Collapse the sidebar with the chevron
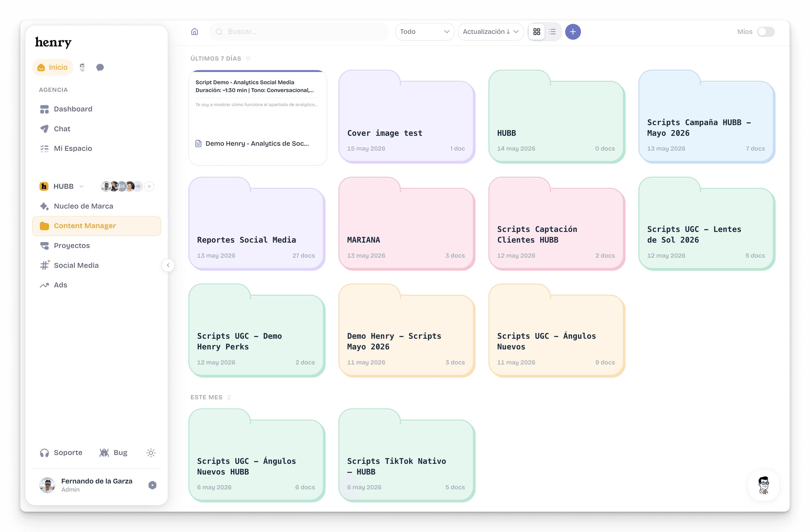Screen dimensions: 810x532 tap(168, 265)
